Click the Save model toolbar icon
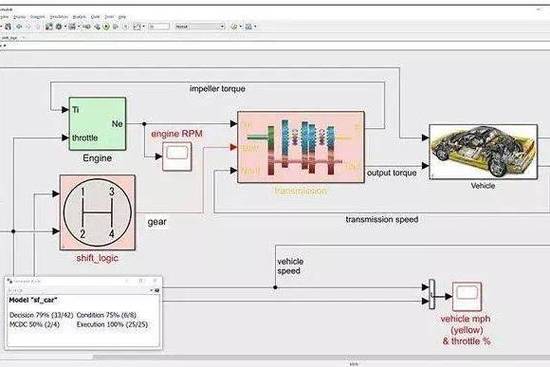The height and width of the screenshot is (367, 550). point(8,26)
